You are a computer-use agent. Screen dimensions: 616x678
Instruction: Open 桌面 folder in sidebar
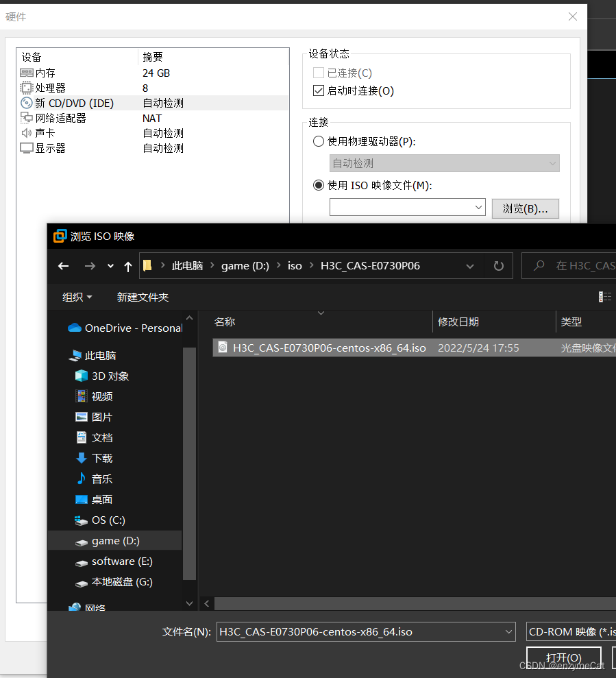[95, 500]
